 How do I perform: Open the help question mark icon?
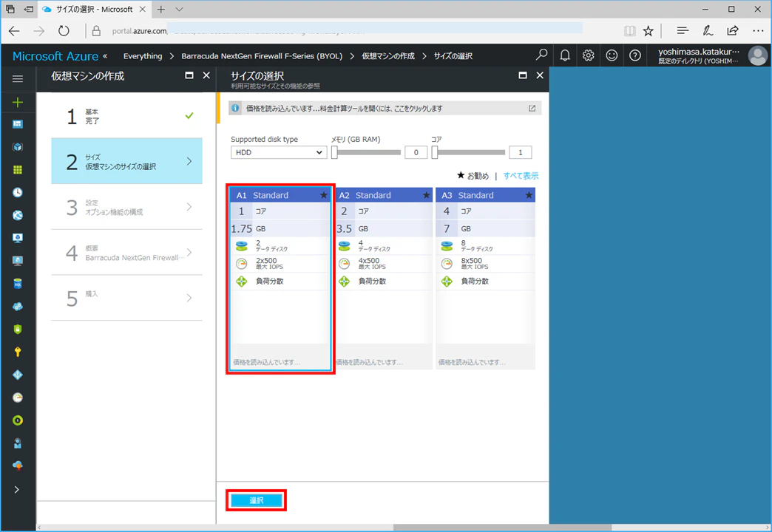tap(635, 55)
